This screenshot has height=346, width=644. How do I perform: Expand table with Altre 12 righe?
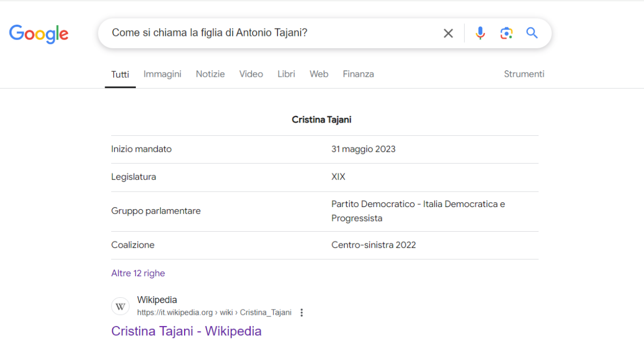[138, 273]
